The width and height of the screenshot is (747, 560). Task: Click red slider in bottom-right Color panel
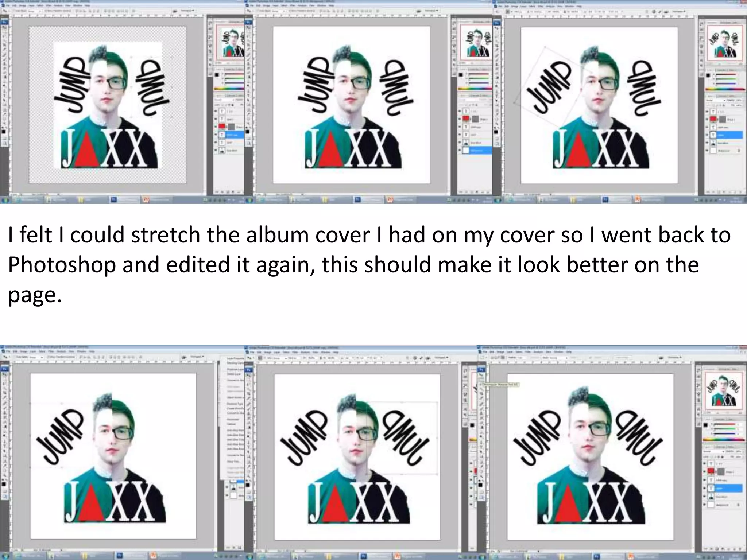click(x=724, y=425)
